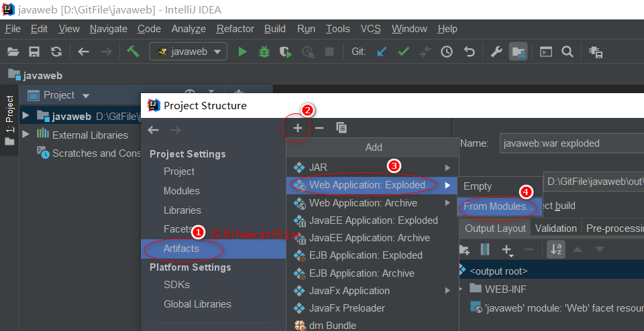This screenshot has width=644, height=331.
Task: Open Settings with the wrench icon
Action: [x=496, y=52]
